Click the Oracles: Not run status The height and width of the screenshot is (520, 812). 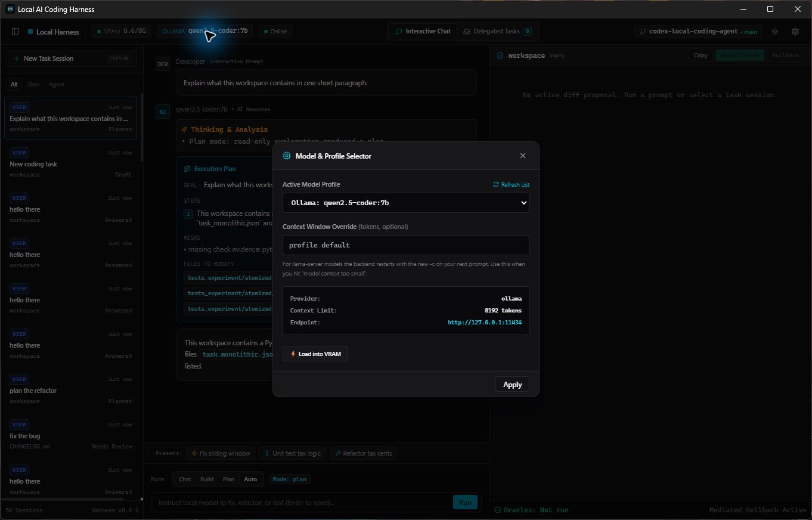point(531,510)
